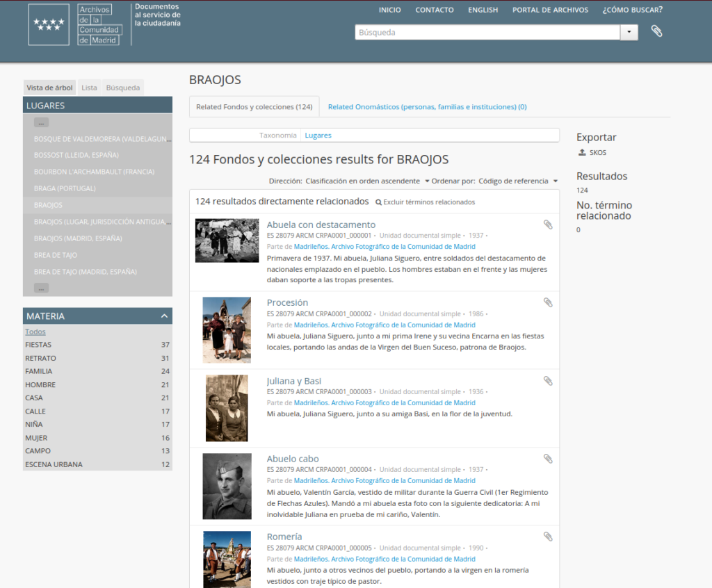Click the clipboard paperclip icon in header
This screenshot has width=712, height=588.
click(656, 31)
